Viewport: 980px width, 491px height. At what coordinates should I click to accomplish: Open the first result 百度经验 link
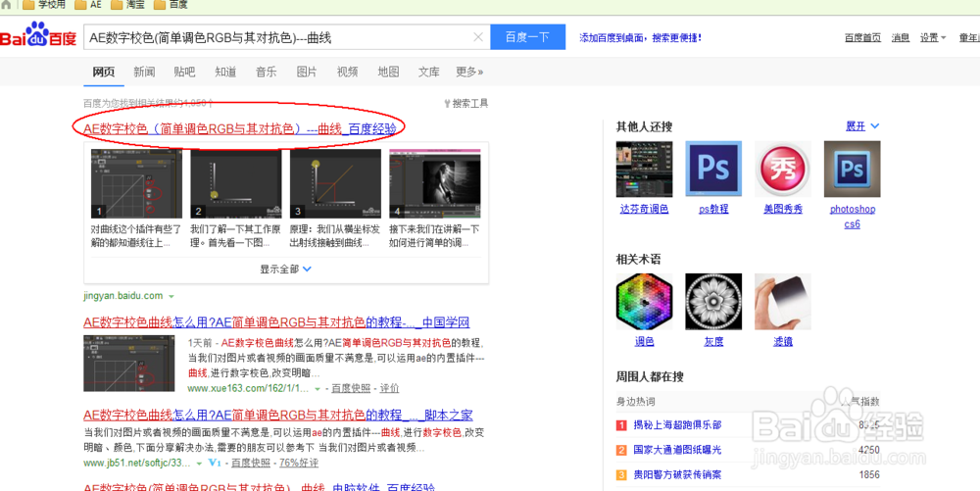click(x=240, y=128)
